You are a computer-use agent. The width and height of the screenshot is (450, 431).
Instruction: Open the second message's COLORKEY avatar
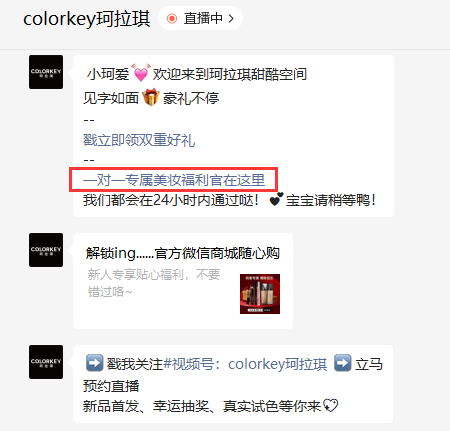(46, 250)
